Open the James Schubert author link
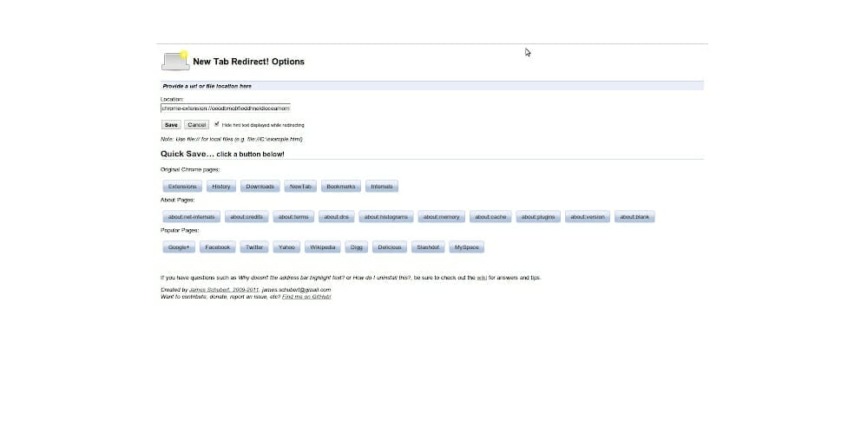This screenshot has height=434, width=868. pyautogui.click(x=224, y=290)
